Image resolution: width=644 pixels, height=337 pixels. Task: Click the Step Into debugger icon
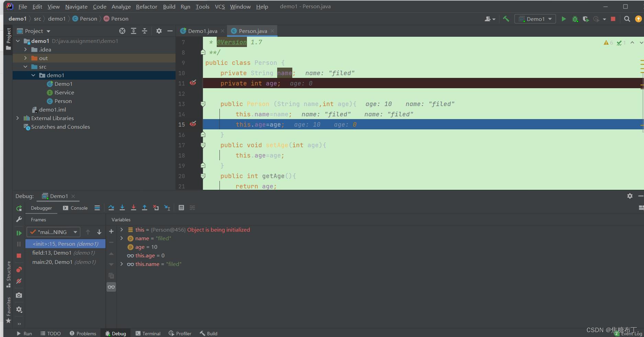pos(122,208)
